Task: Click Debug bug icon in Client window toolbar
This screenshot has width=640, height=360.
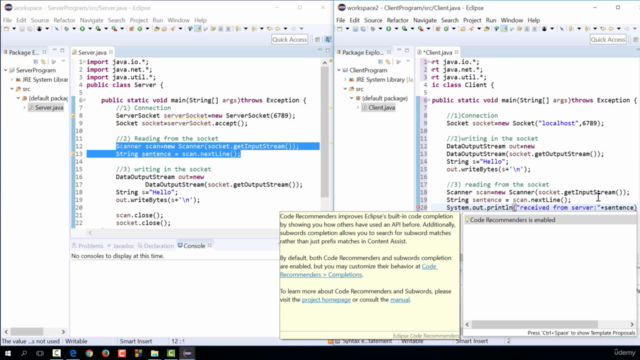Action: point(373,29)
